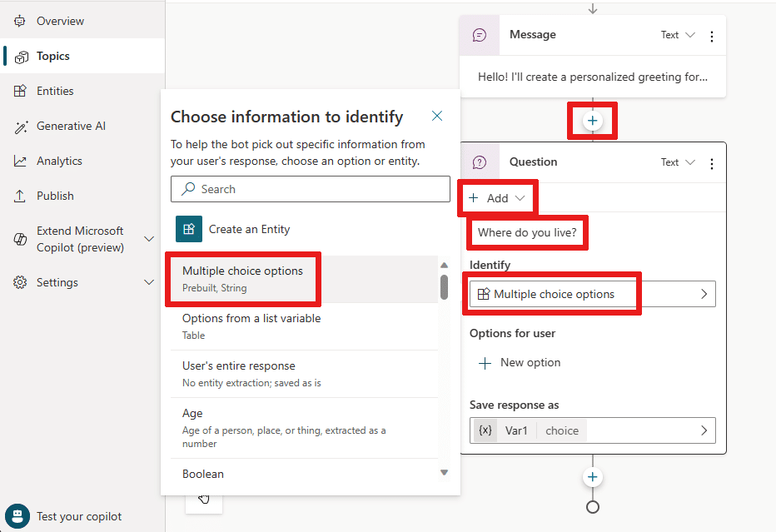Click the Entities sidebar icon
776x532 pixels.
tap(20, 91)
